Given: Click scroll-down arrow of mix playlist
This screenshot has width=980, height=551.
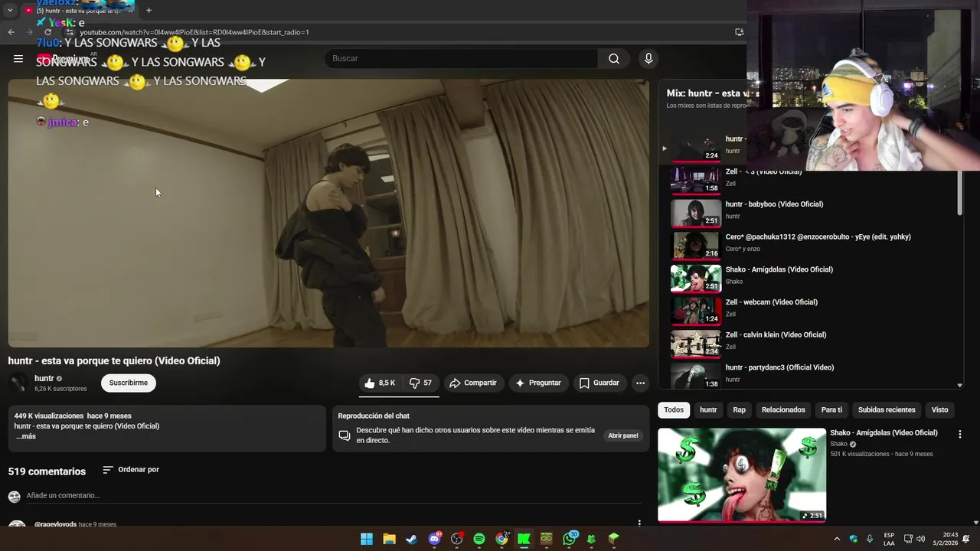Looking at the screenshot, I should pos(960,386).
